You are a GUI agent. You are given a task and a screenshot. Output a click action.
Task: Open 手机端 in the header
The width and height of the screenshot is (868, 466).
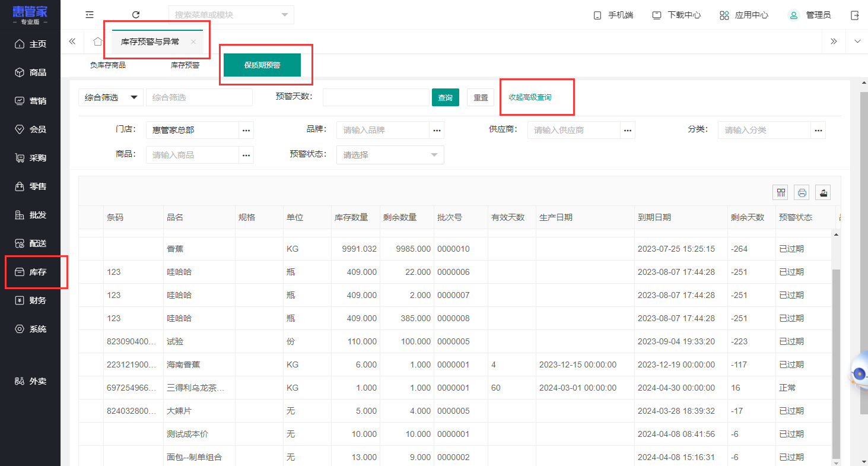click(x=613, y=15)
